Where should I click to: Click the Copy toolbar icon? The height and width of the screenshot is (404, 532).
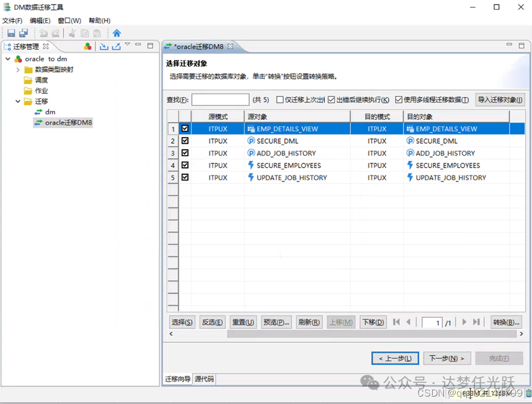(84, 33)
